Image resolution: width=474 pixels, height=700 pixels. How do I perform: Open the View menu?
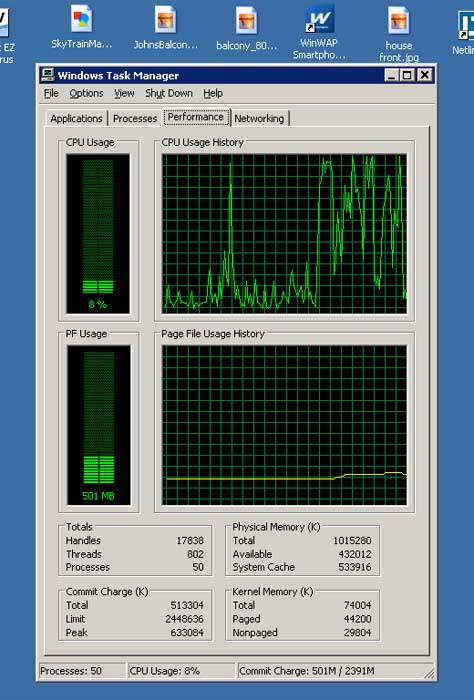[124, 93]
